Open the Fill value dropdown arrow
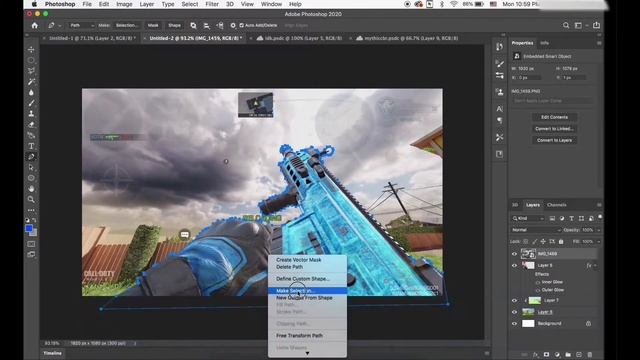Viewport: 640px width, 360px height. pyautogui.click(x=598, y=242)
